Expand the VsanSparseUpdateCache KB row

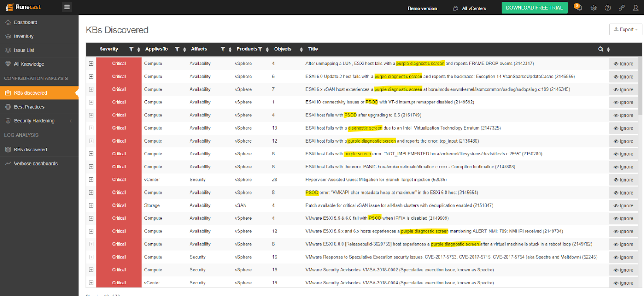[91, 77]
